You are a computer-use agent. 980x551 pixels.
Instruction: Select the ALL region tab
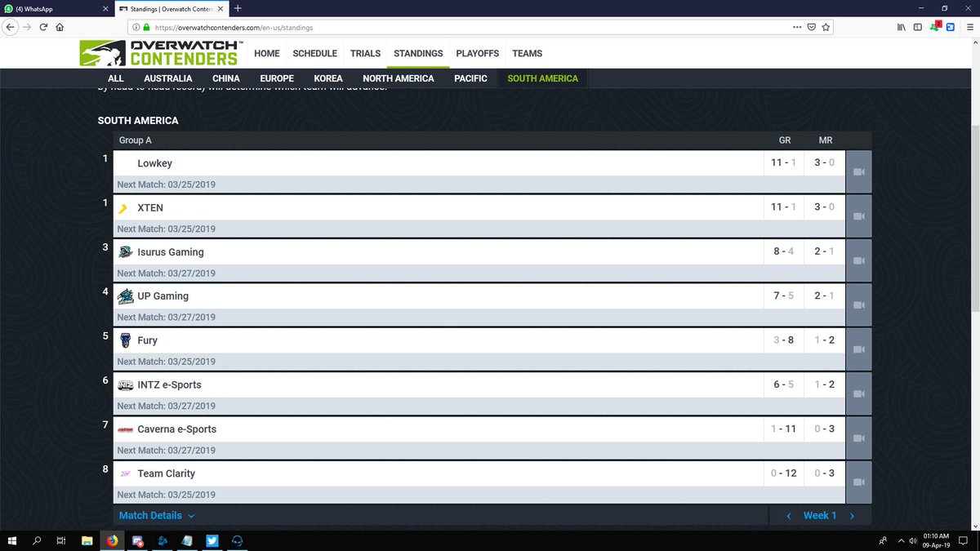pos(116,78)
